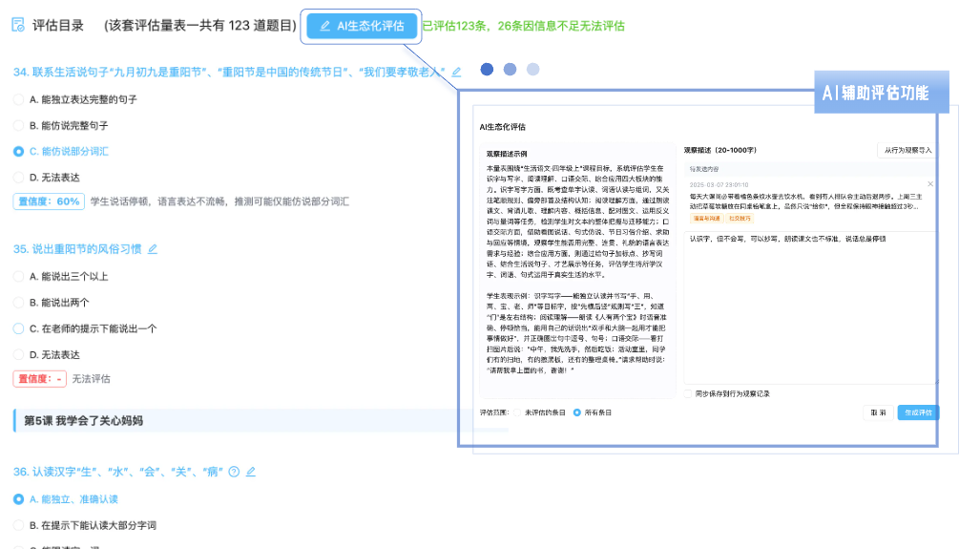Click the 观察描述 (20-1000字) label
The height and width of the screenshot is (549, 980).
pos(720,150)
